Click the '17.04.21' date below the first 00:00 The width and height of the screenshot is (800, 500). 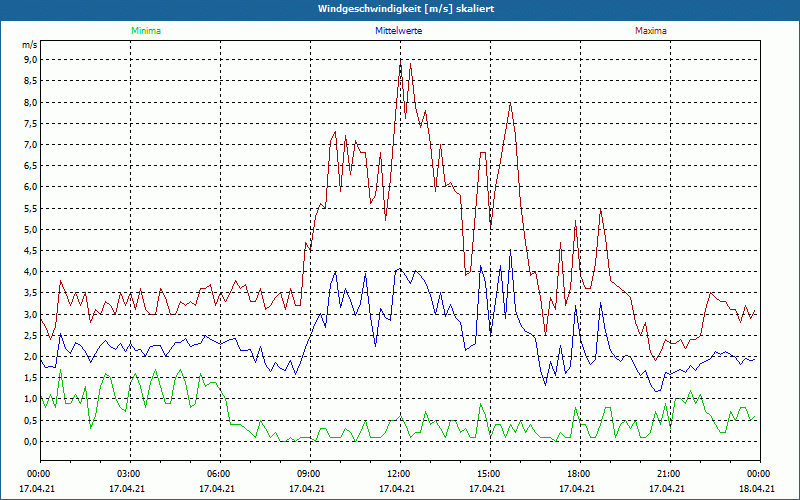37,489
